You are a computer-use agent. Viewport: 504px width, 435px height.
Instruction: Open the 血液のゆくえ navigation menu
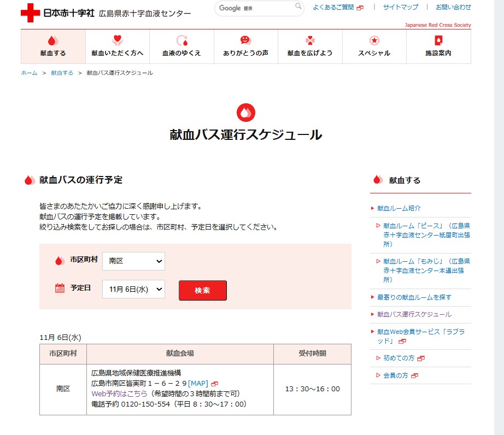[x=181, y=46]
